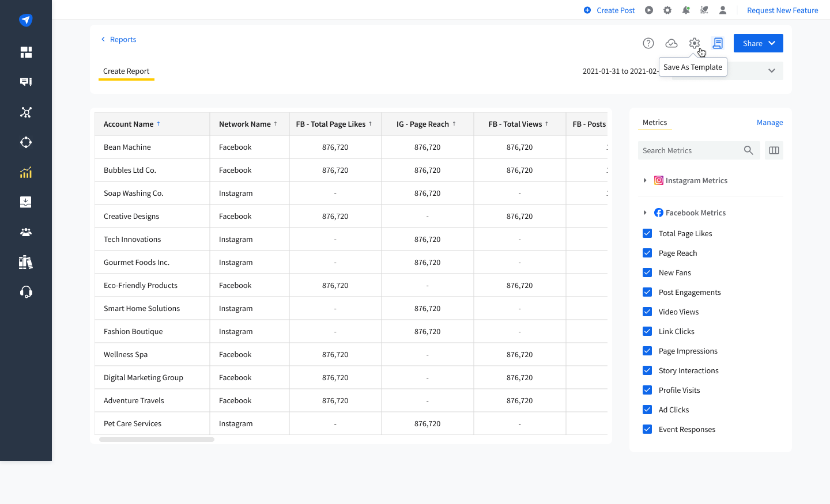Click the help question mark icon
This screenshot has width=830, height=504.
pyautogui.click(x=648, y=43)
